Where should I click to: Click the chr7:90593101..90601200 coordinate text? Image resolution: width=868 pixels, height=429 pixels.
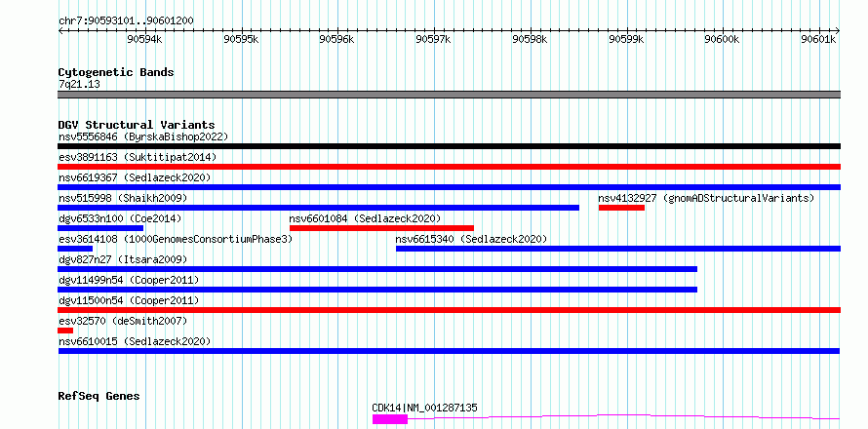point(126,20)
